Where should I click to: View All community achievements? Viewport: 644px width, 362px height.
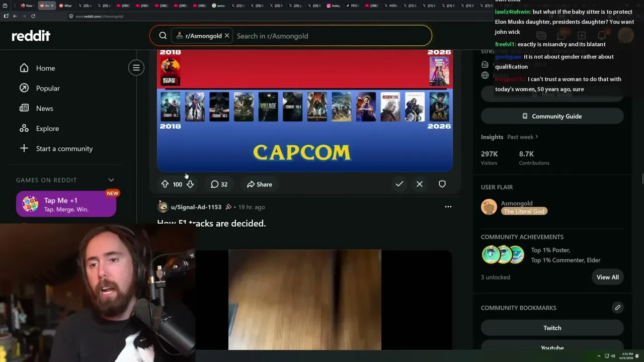[x=608, y=277]
